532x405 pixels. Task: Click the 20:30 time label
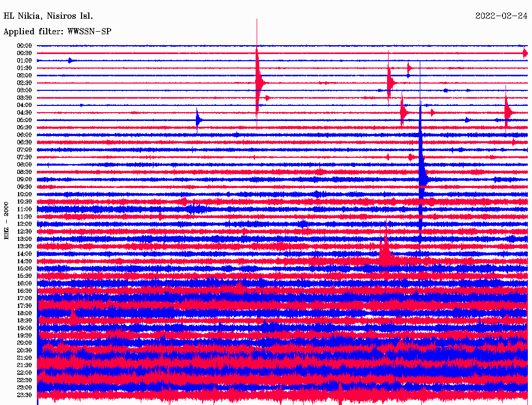pos(24,350)
